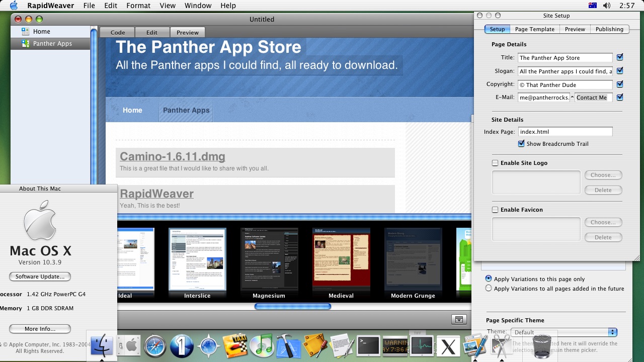The height and width of the screenshot is (362, 644).
Task: Open the Window menu
Action: (198, 6)
